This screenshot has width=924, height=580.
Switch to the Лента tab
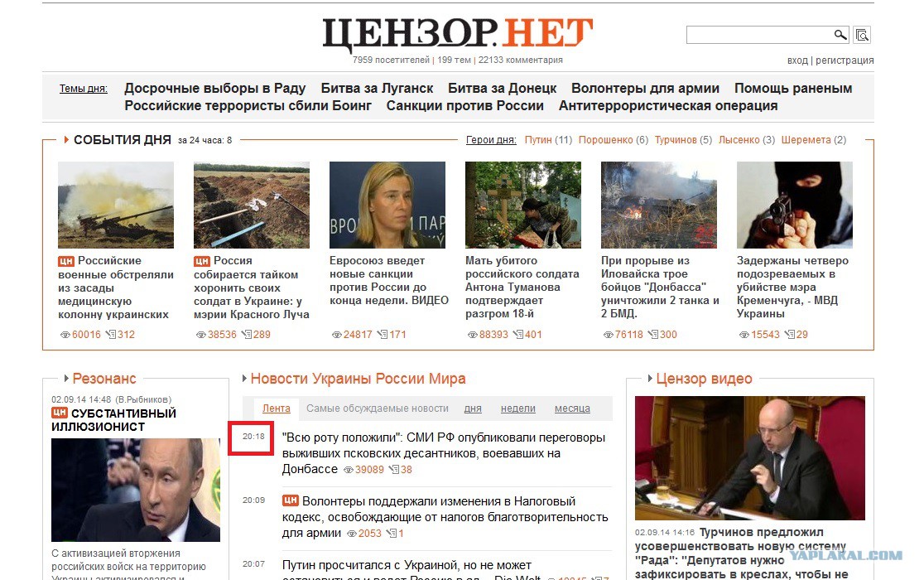[x=277, y=408]
